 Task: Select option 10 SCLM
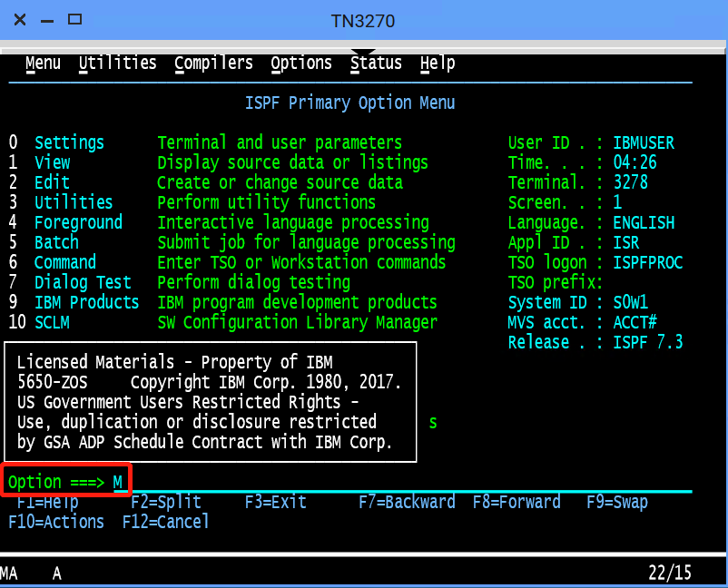click(52, 322)
